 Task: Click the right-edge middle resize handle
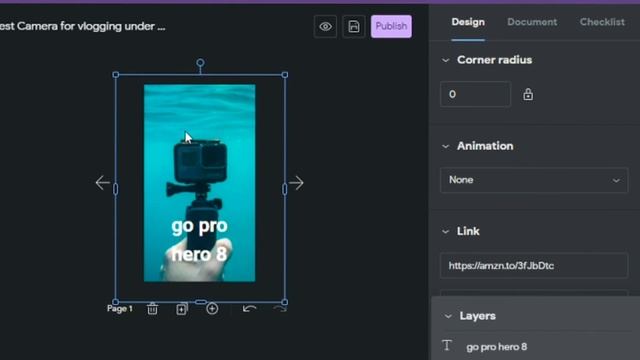point(284,189)
